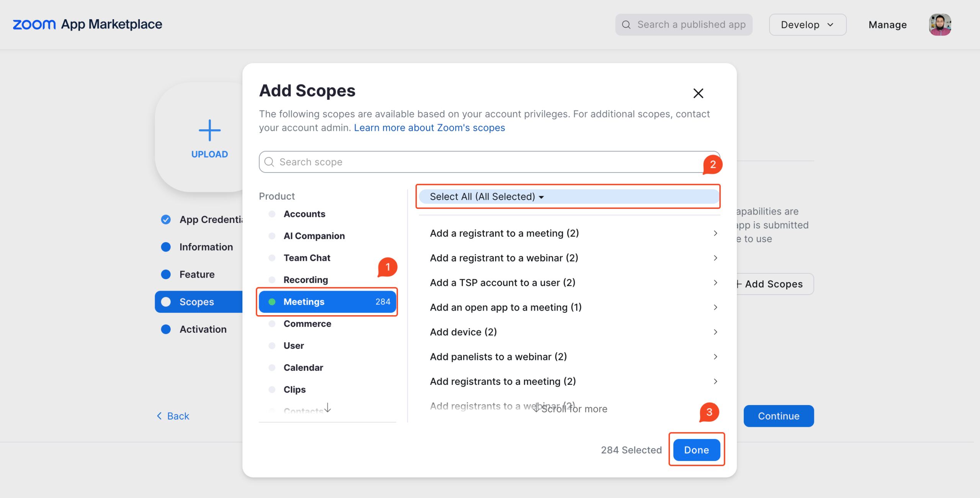Select the User product dot
This screenshot has height=498, width=980.
click(x=272, y=346)
